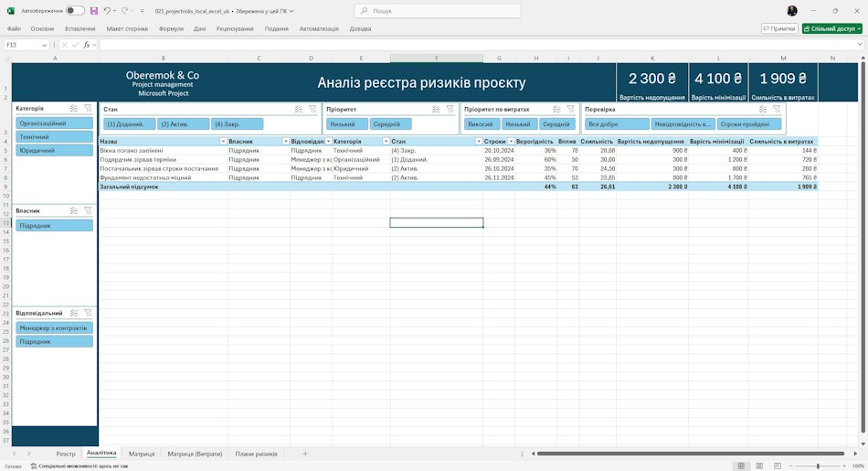The width and height of the screenshot is (868, 471).
Task: Click in the Пошук search box
Action: click(438, 11)
